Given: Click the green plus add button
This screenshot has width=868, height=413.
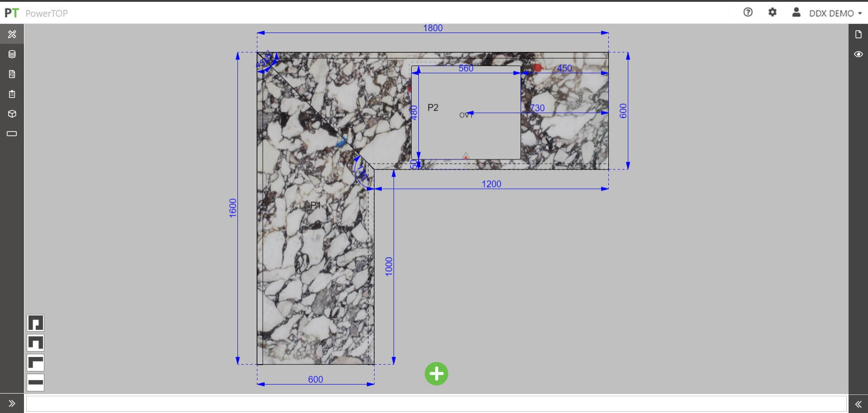Looking at the screenshot, I should (x=436, y=374).
